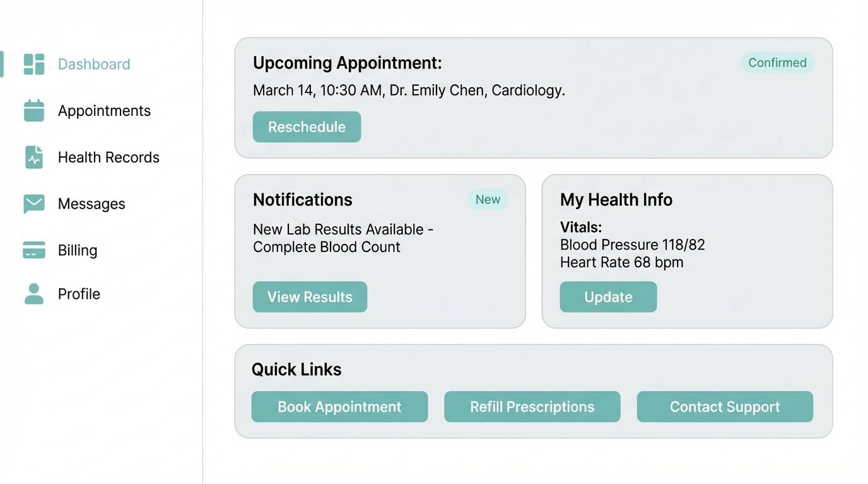Image resolution: width=868 pixels, height=484 pixels.
Task: Click the Confirmed status badge
Action: pyautogui.click(x=777, y=62)
